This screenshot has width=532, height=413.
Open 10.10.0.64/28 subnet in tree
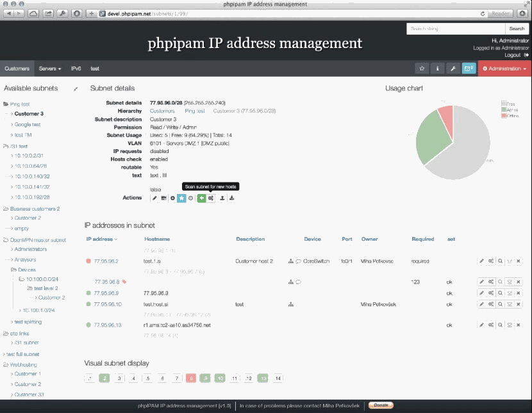[31, 166]
